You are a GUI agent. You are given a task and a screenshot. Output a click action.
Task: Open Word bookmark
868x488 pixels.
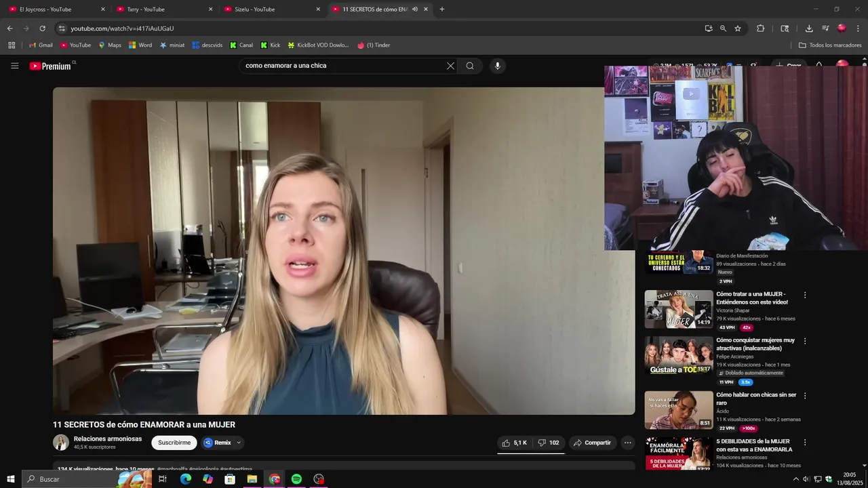tap(140, 45)
